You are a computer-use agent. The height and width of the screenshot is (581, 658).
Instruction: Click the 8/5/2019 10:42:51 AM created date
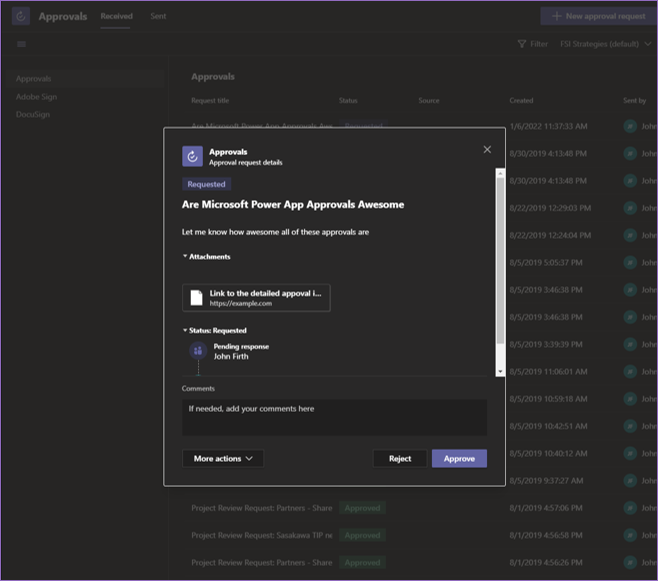(548, 426)
